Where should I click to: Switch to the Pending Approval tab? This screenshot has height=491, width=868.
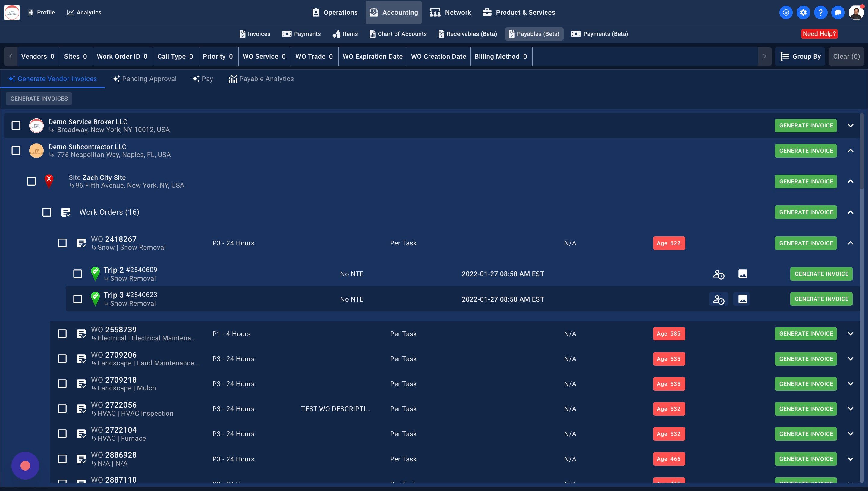pos(145,79)
